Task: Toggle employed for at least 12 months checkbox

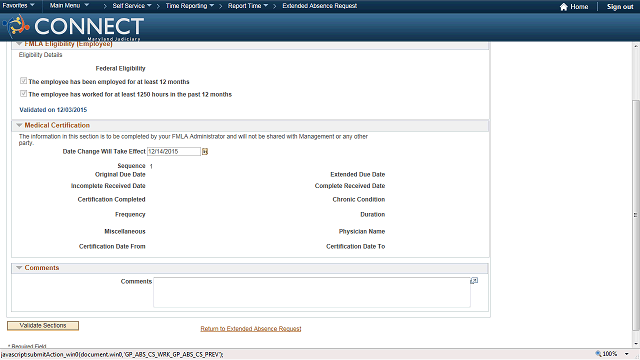Action: tap(23, 81)
